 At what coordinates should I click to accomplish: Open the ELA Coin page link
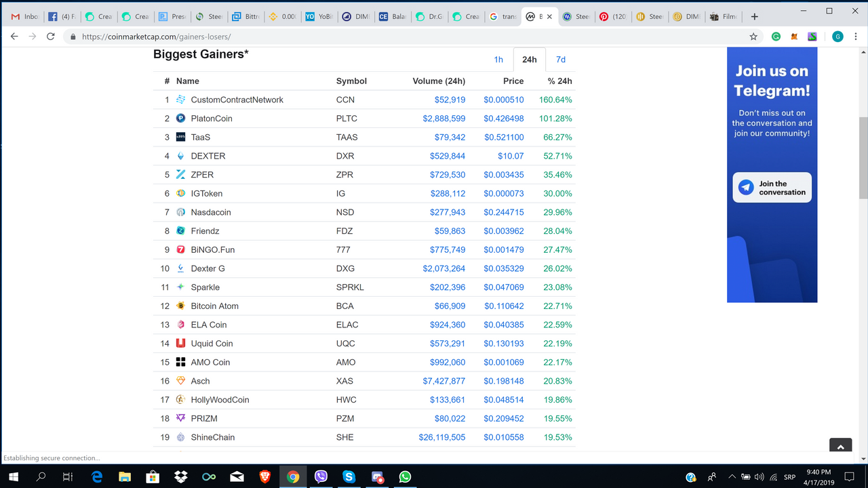click(x=209, y=325)
